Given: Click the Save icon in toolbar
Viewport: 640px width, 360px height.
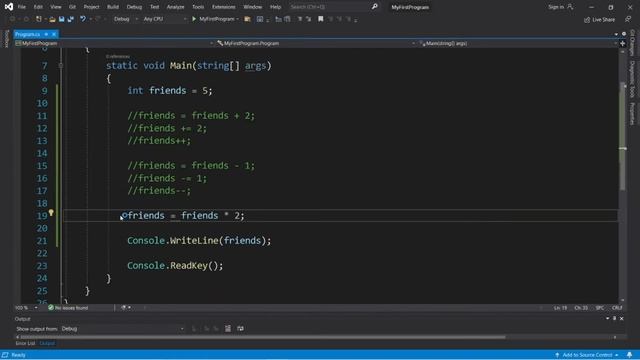Looking at the screenshot, I should point(62,19).
